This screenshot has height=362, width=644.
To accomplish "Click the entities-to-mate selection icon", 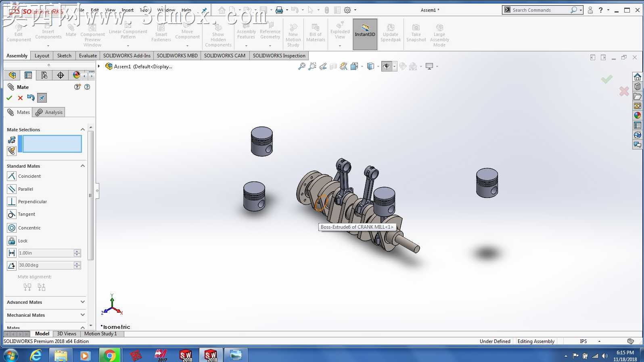I will [x=12, y=140].
